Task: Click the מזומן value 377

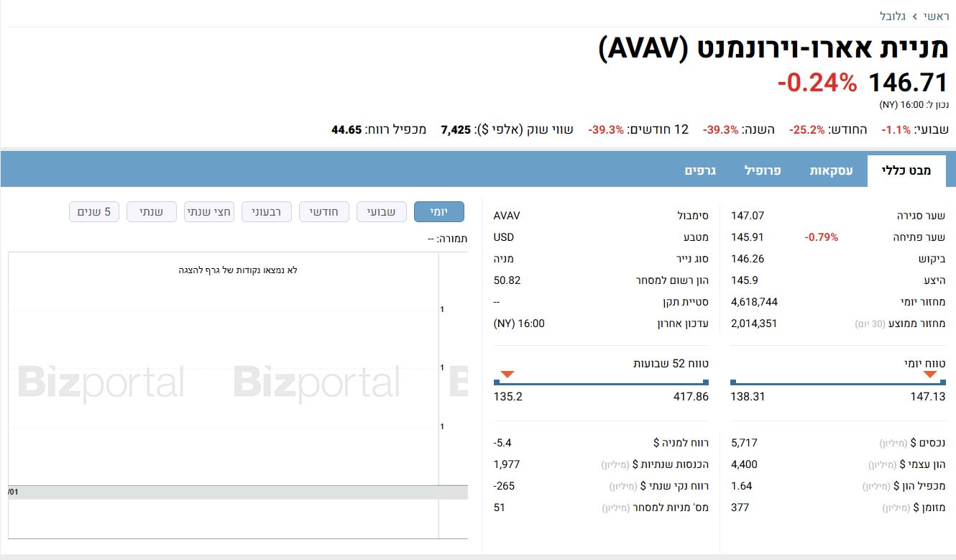Action: pos(740,508)
